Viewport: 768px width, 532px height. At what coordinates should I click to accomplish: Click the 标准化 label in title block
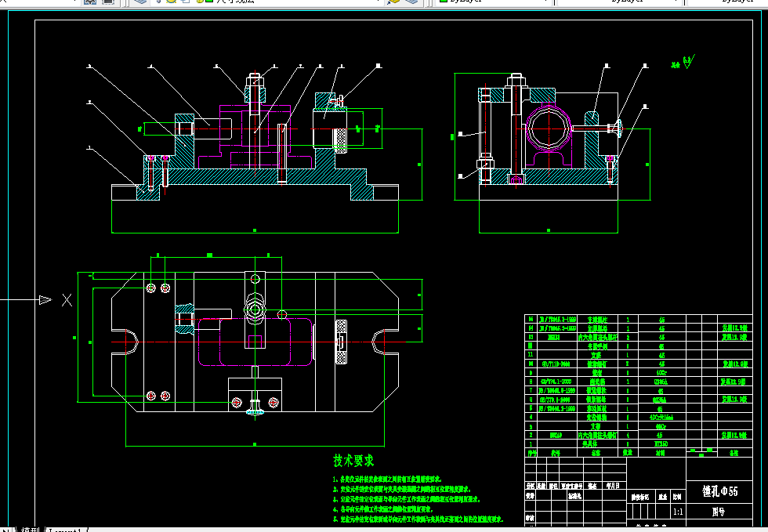574,496
